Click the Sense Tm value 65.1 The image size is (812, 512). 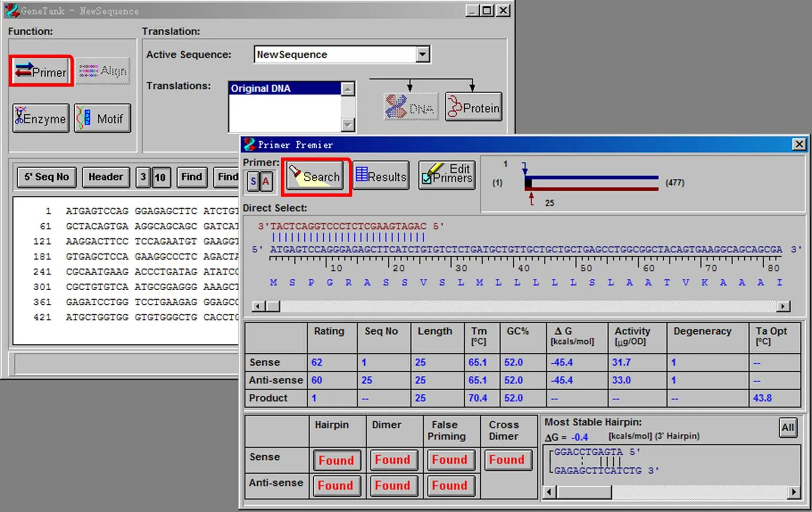click(478, 363)
